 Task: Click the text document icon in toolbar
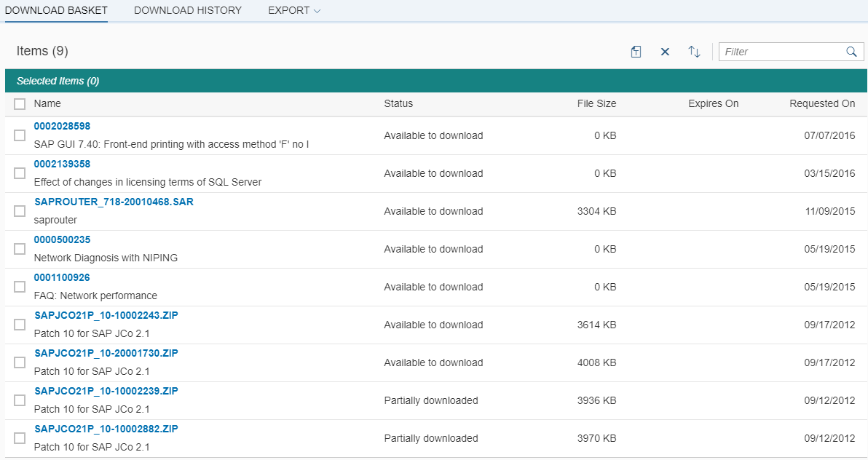[x=636, y=52]
